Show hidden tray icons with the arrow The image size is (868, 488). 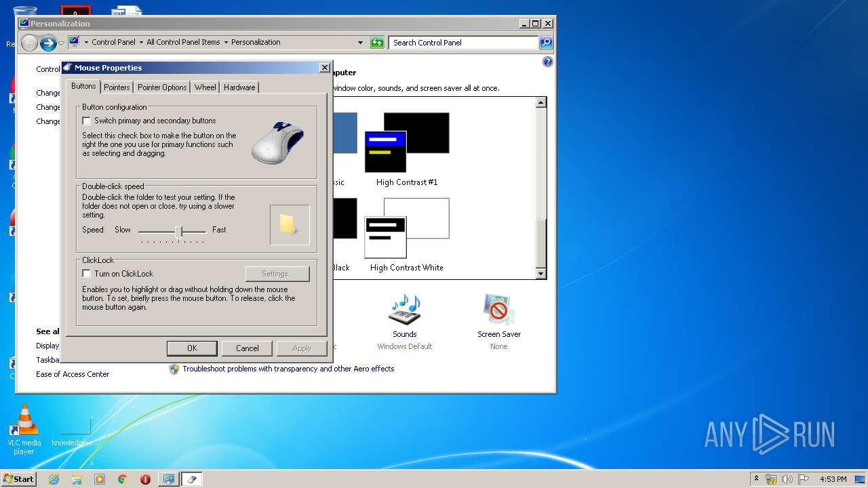756,479
